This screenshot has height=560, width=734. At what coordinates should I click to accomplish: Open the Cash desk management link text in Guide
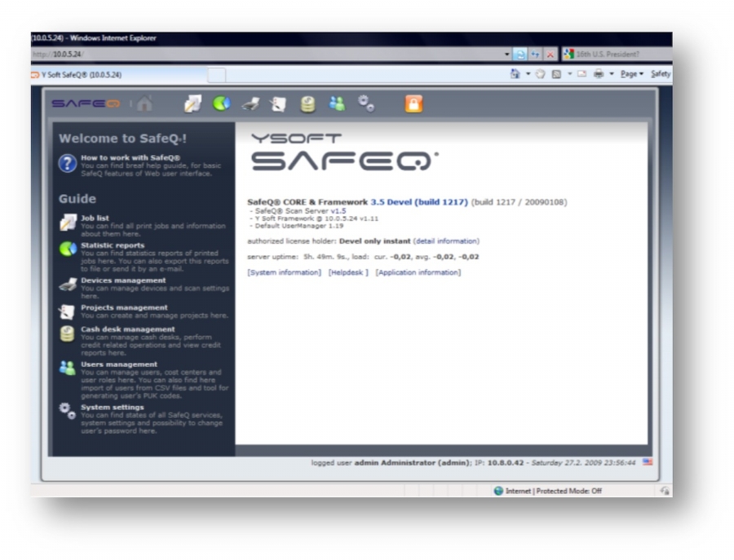click(x=128, y=329)
